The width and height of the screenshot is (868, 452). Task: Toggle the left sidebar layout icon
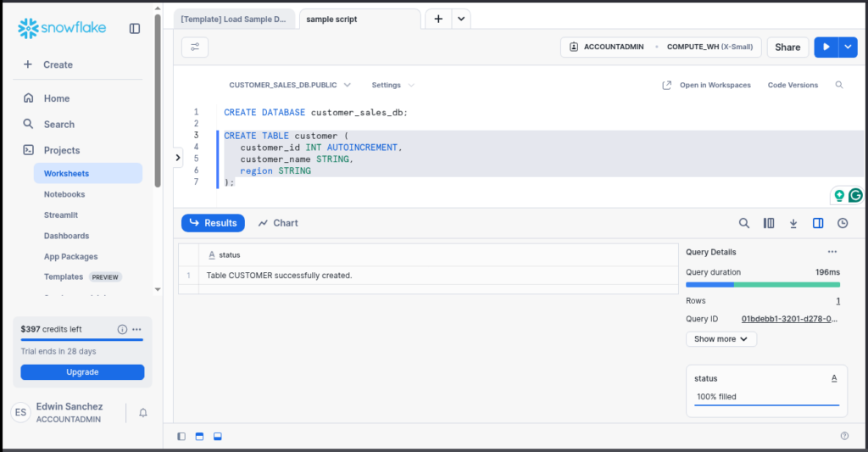click(181, 437)
